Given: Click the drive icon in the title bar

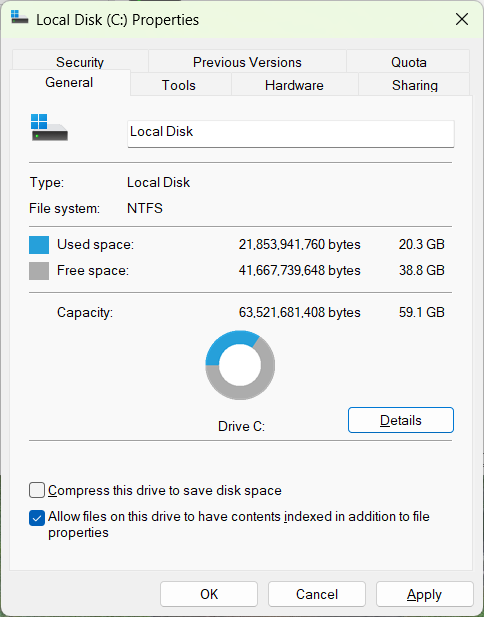Looking at the screenshot, I should click(x=19, y=17).
